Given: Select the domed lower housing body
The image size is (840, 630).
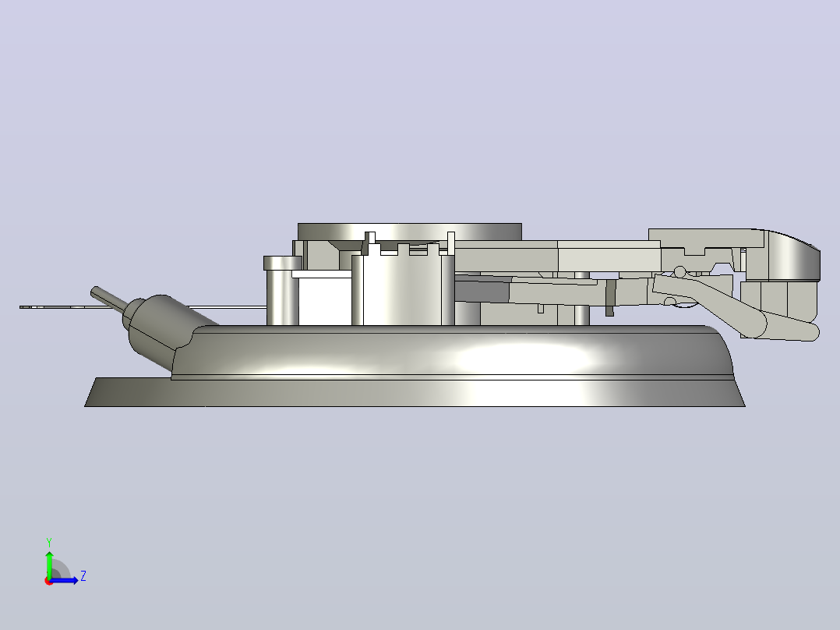Looking at the screenshot, I should (x=453, y=351).
